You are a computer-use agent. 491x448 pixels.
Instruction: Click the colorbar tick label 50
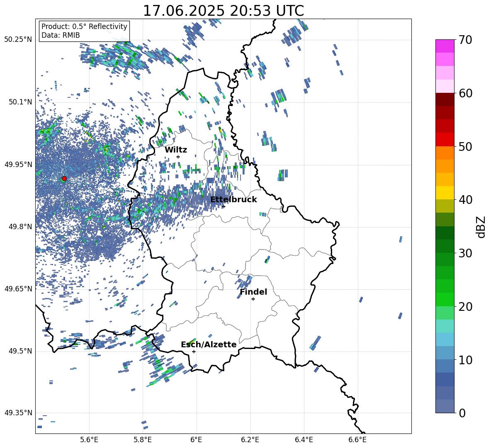coord(465,146)
